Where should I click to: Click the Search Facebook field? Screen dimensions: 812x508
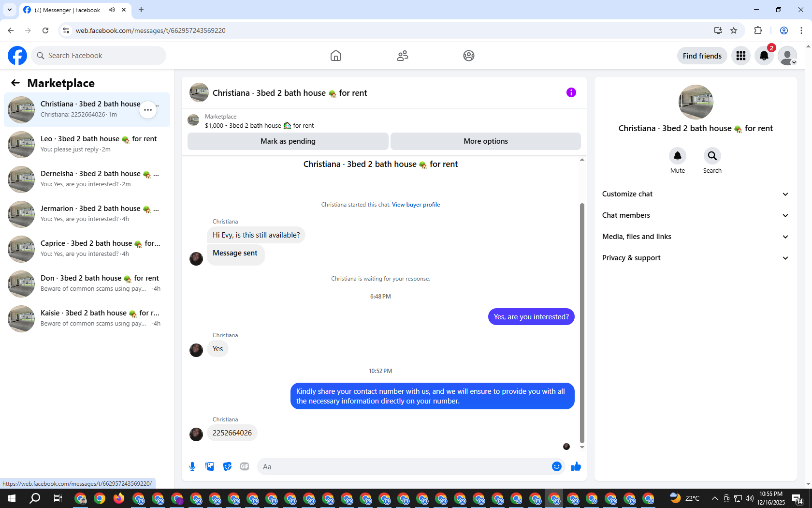click(99, 56)
